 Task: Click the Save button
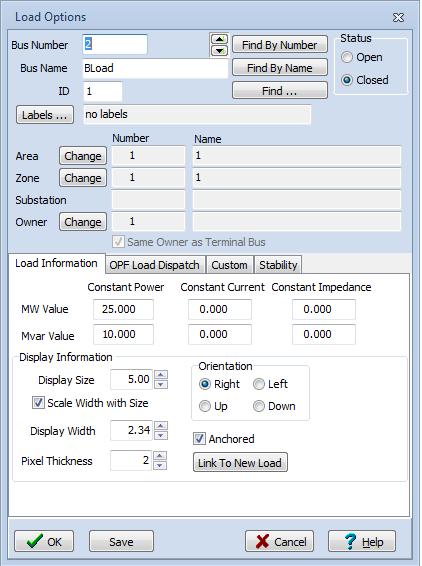click(121, 541)
